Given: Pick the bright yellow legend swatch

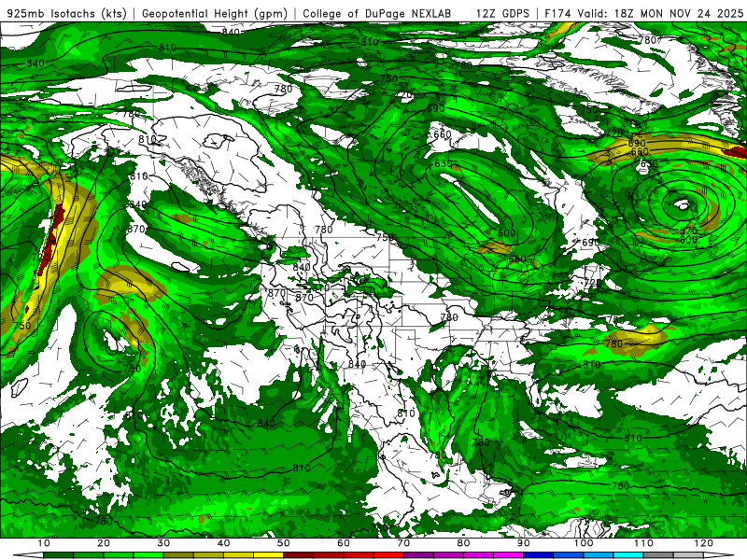Looking at the screenshot, I should click(268, 555).
